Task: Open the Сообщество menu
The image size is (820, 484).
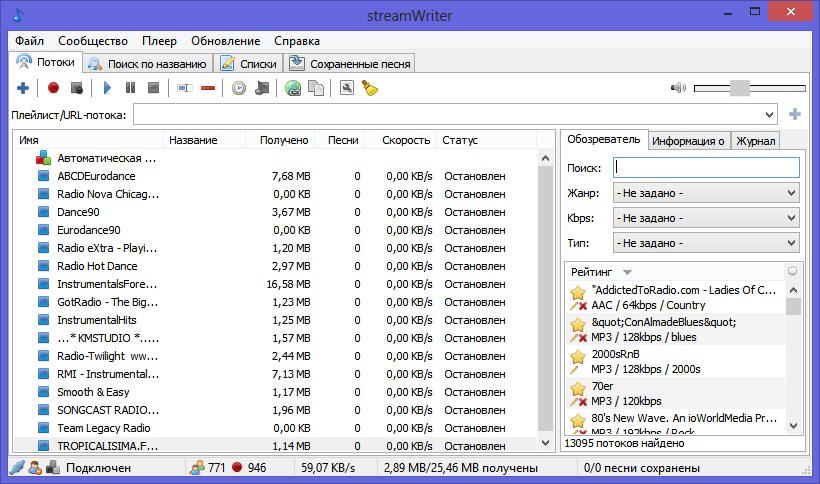Action: point(93,41)
